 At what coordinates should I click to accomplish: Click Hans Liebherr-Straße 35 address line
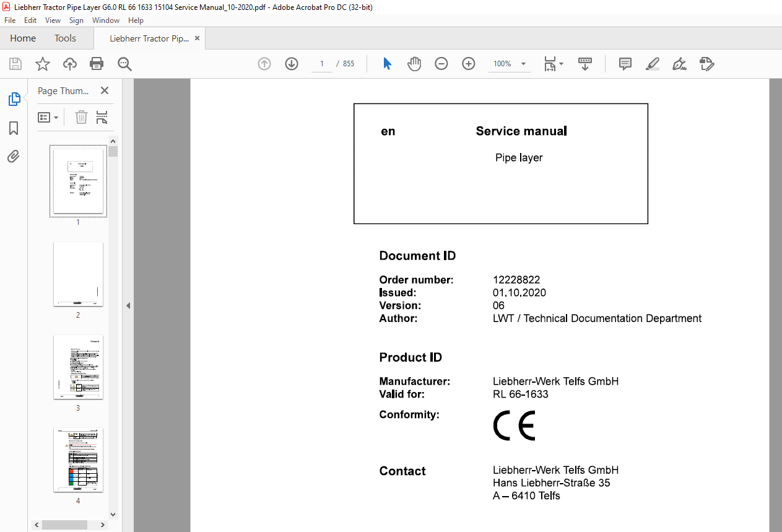(x=552, y=483)
